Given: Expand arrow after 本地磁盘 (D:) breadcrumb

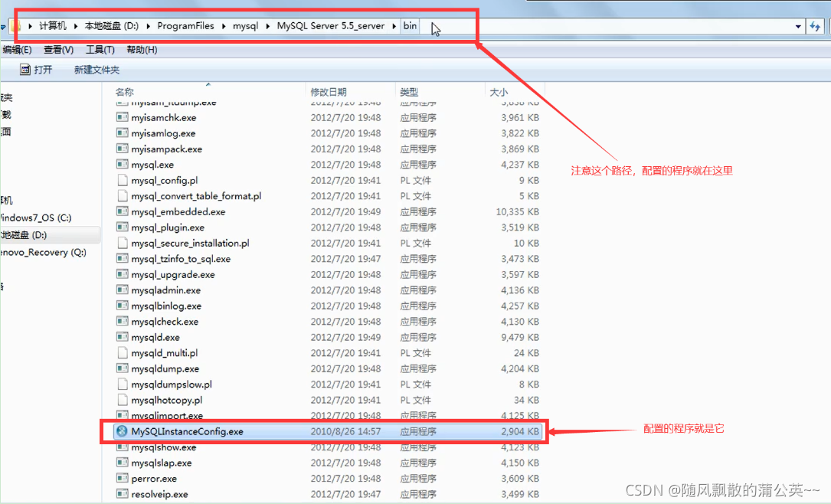Looking at the screenshot, I should tap(148, 26).
